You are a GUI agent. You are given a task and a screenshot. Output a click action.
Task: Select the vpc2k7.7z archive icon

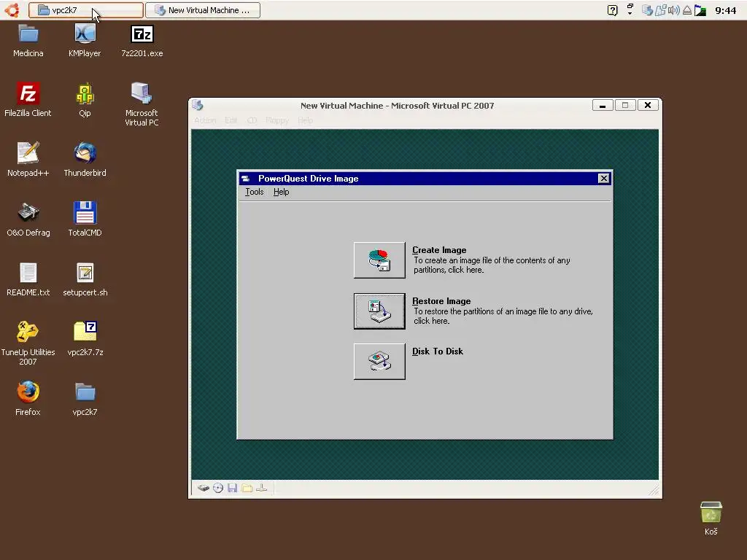85,338
